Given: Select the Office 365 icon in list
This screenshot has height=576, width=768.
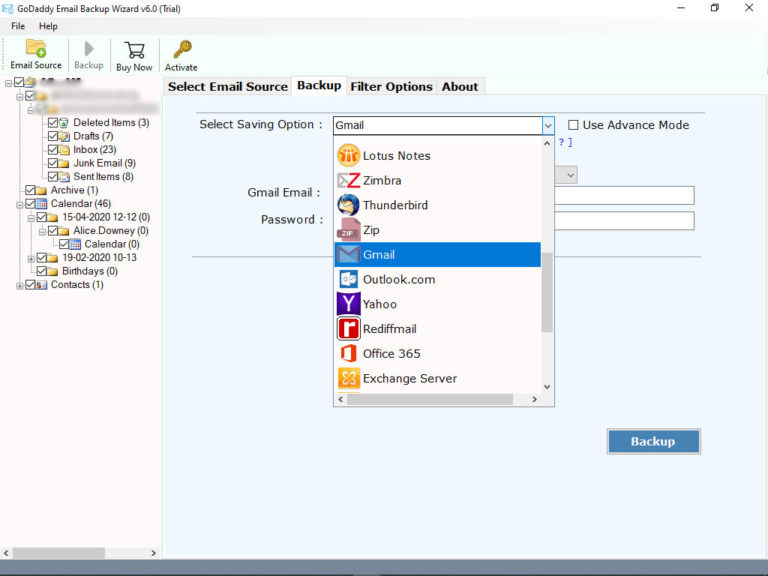Looking at the screenshot, I should (348, 353).
